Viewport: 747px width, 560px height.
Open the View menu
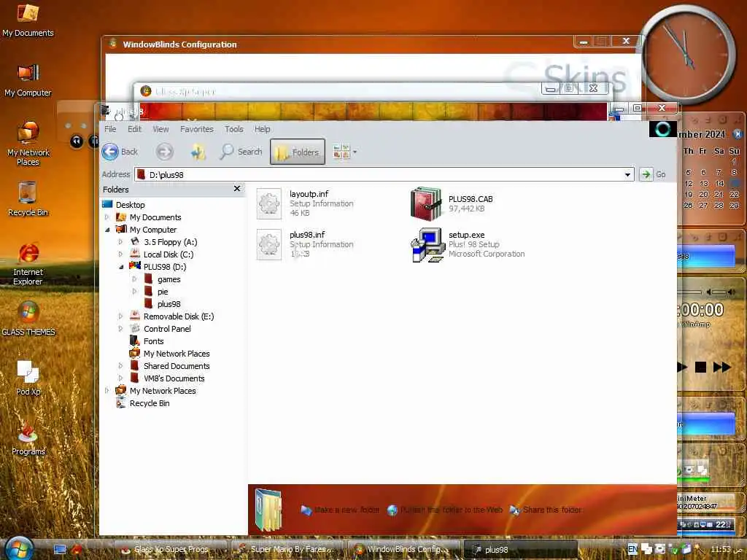(x=160, y=129)
